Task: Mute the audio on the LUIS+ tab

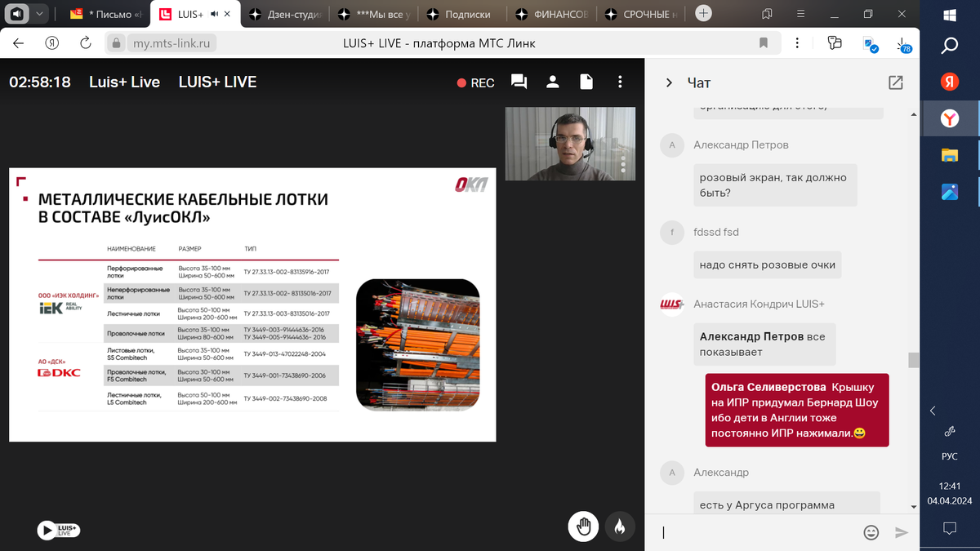Action: coord(213,14)
